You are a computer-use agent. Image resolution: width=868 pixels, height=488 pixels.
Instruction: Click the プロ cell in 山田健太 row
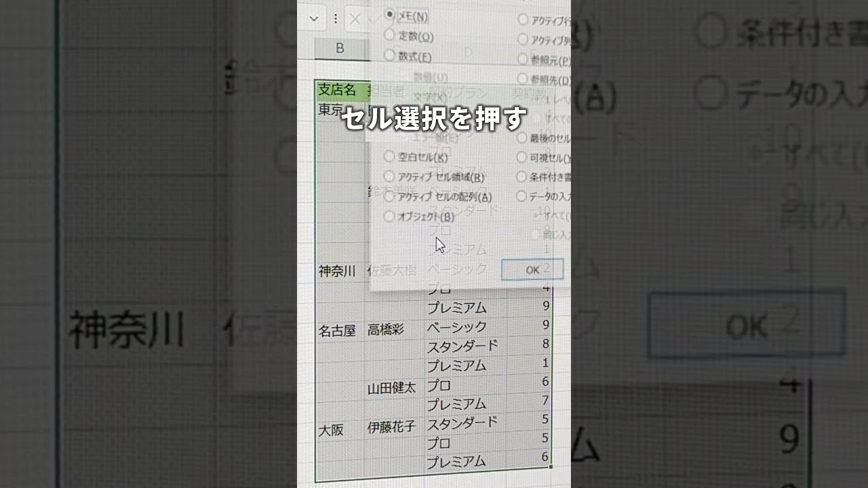pyautogui.click(x=465, y=385)
